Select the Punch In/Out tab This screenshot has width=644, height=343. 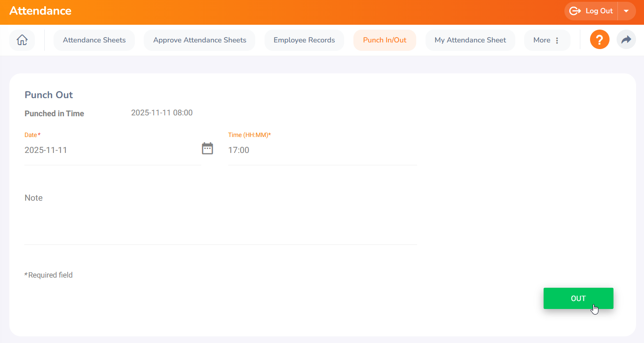pyautogui.click(x=384, y=40)
